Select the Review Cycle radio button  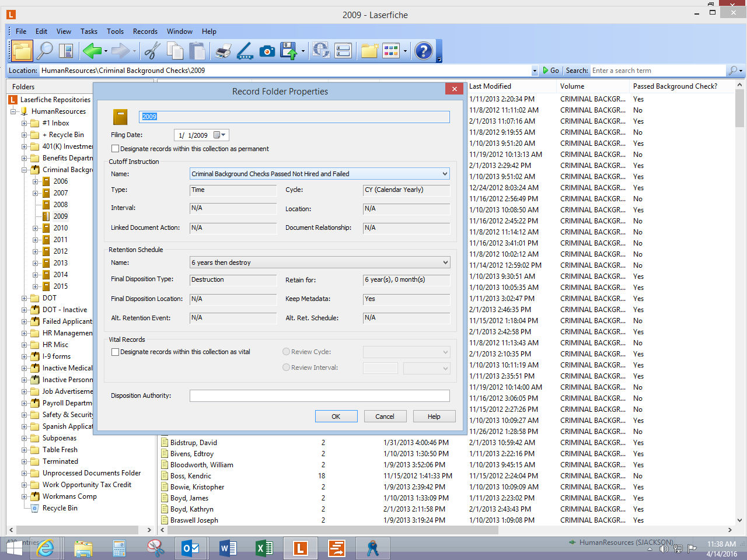coord(286,352)
